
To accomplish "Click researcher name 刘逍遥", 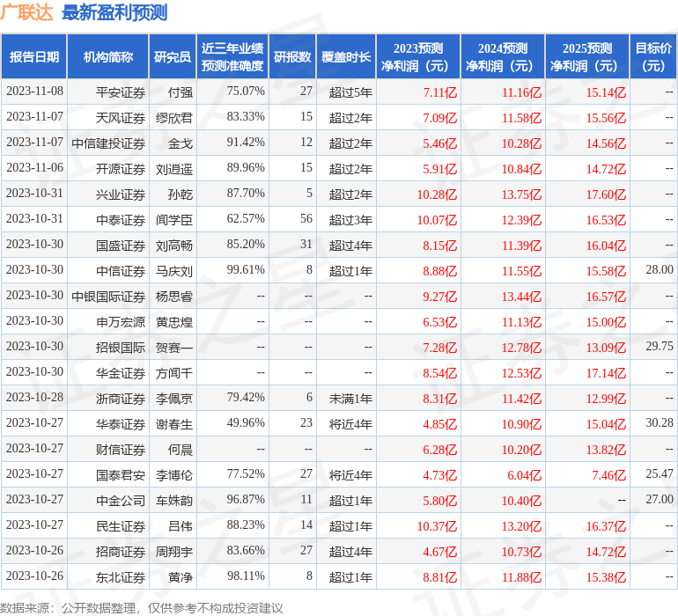I will click(x=174, y=169).
